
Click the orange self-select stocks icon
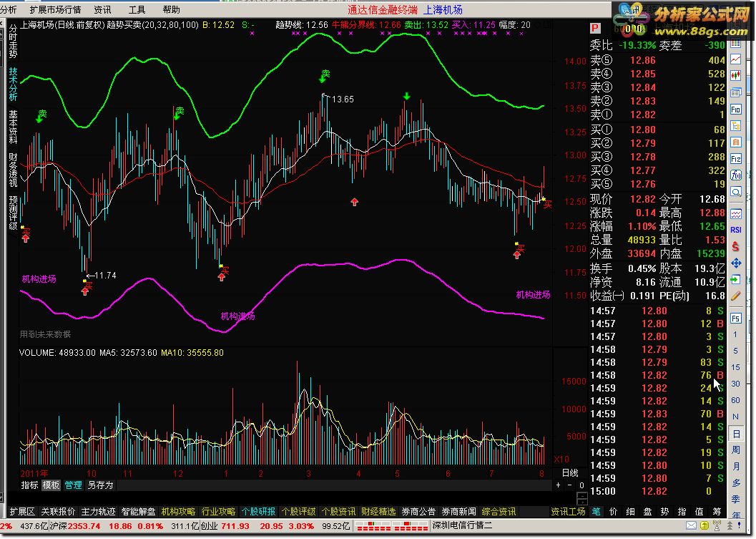[736, 142]
